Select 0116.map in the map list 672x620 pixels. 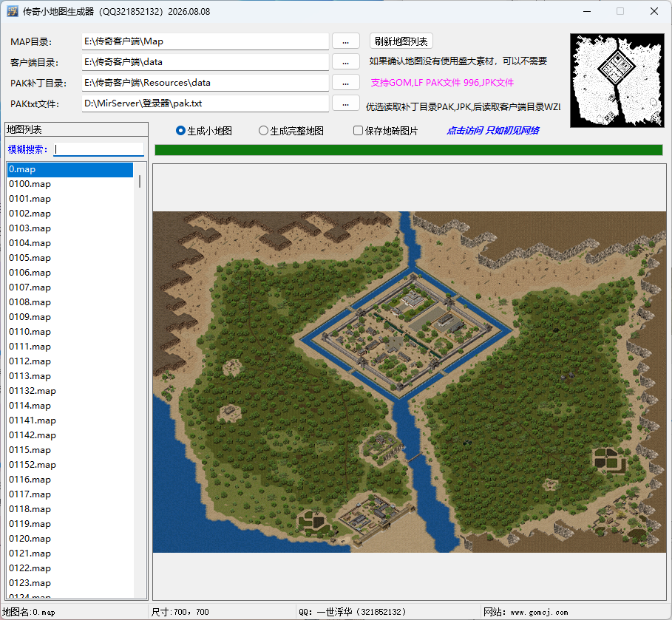tap(70, 480)
